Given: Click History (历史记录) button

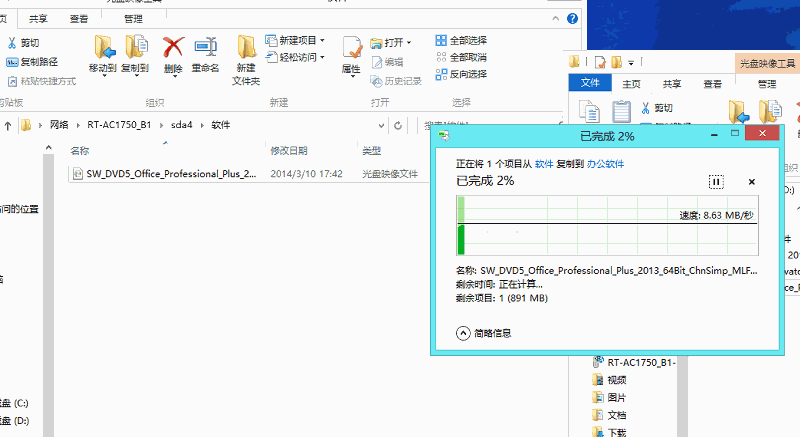Looking at the screenshot, I should click(396, 81).
